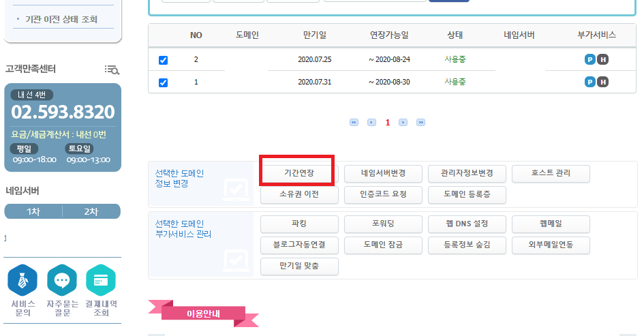Go to last page of pagination
This screenshot has width=644, height=336.
420,123
